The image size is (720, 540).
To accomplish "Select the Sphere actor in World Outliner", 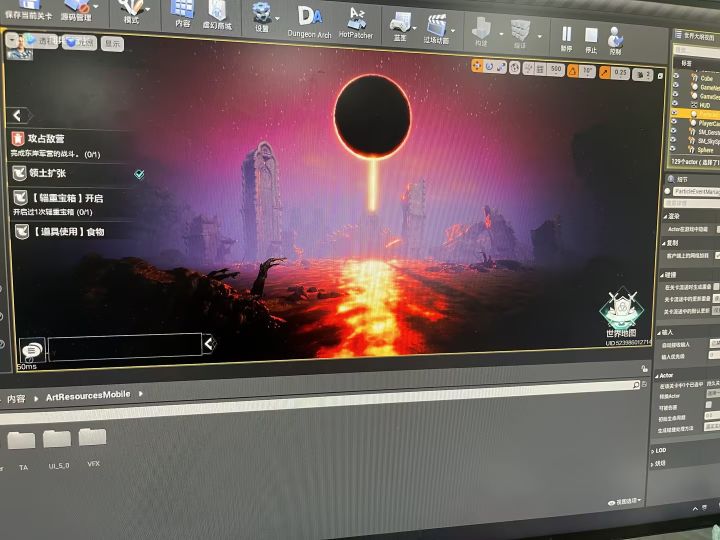I will coord(704,150).
